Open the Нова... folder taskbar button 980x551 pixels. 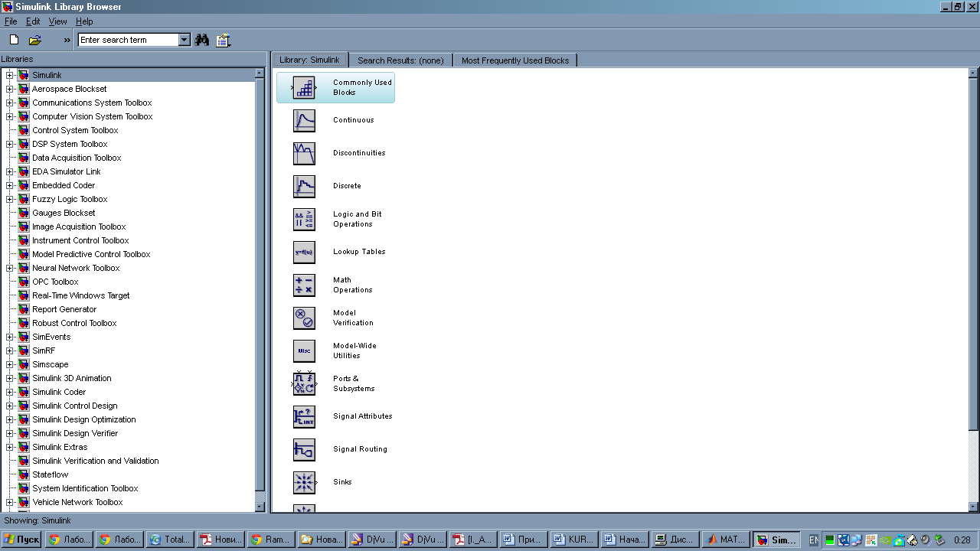point(321,540)
